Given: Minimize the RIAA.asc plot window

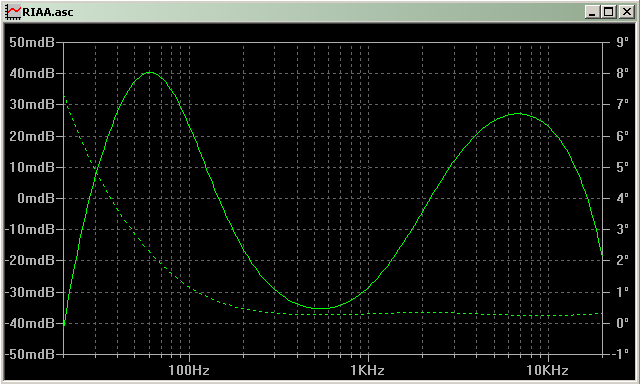Looking at the screenshot, I should point(592,11).
